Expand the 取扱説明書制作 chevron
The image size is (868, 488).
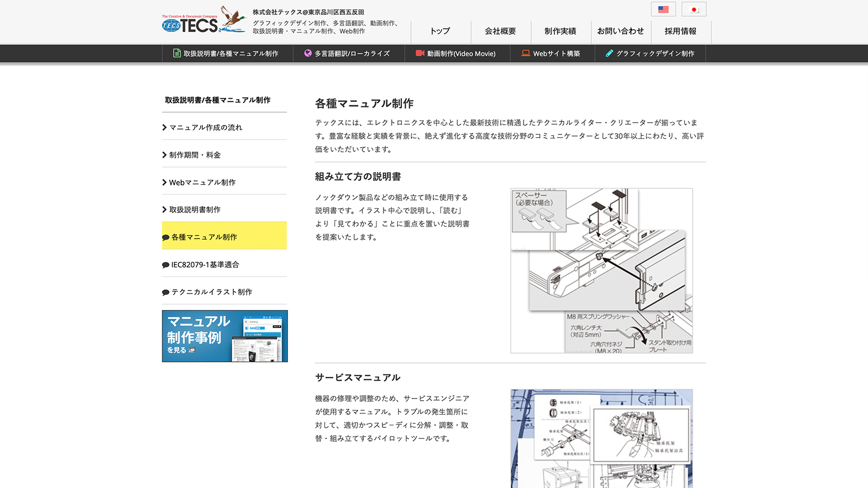coord(163,209)
